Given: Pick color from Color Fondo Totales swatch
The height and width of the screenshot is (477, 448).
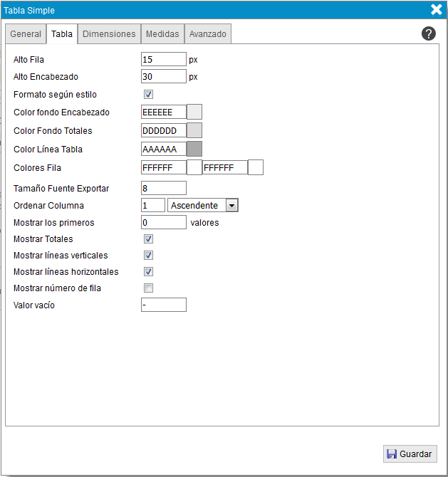Looking at the screenshot, I should coord(194,130).
